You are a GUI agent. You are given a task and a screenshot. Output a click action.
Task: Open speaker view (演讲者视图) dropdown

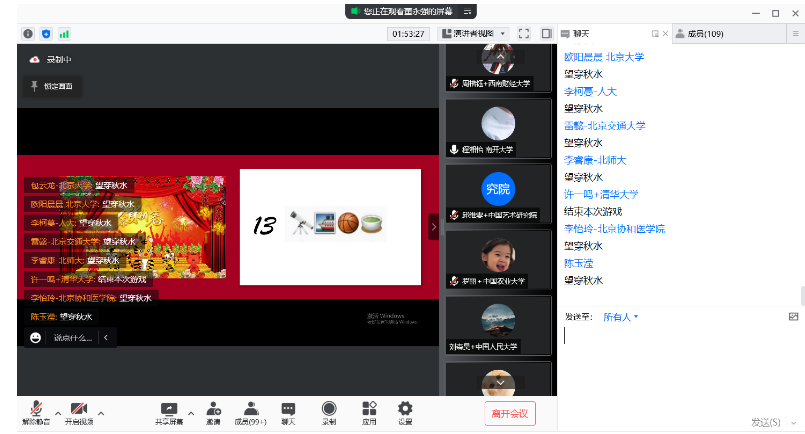tap(473, 34)
